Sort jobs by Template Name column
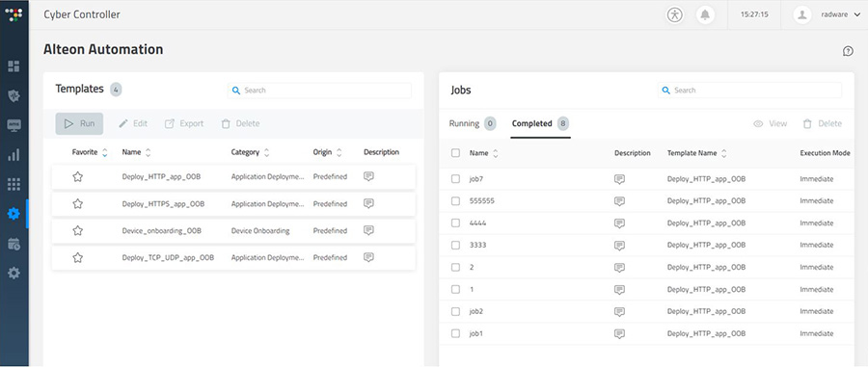This screenshot has width=868, height=367. pos(723,154)
